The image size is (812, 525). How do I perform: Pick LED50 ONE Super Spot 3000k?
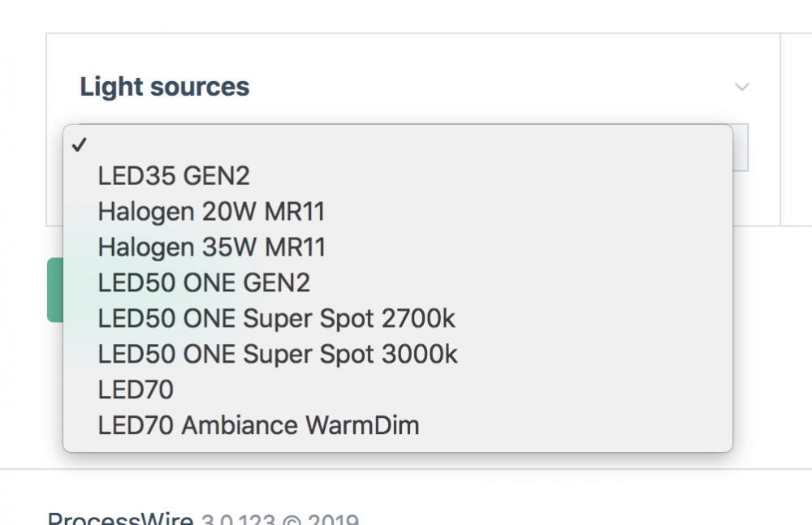pos(276,354)
